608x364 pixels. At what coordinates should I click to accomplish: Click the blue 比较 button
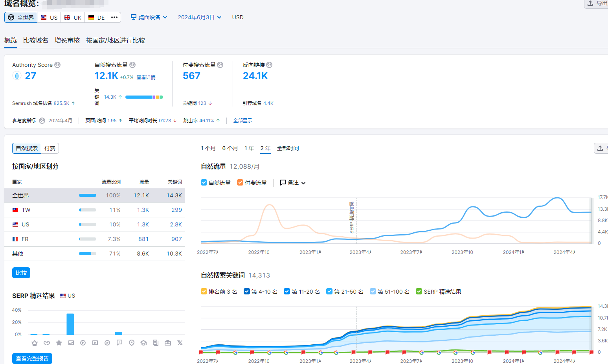21,273
